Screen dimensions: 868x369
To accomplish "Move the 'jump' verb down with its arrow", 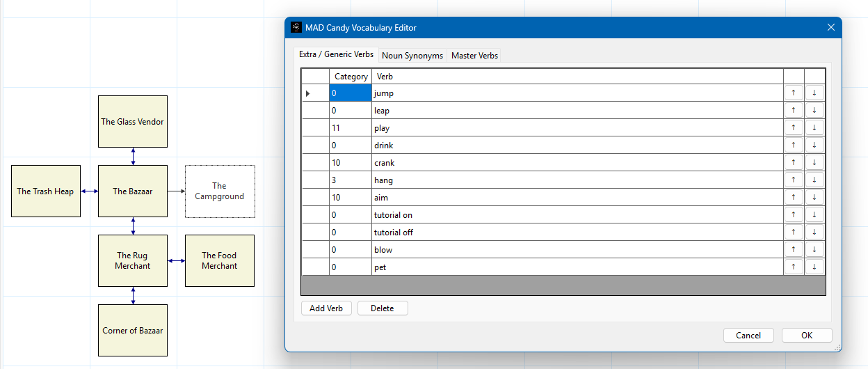I will click(814, 93).
